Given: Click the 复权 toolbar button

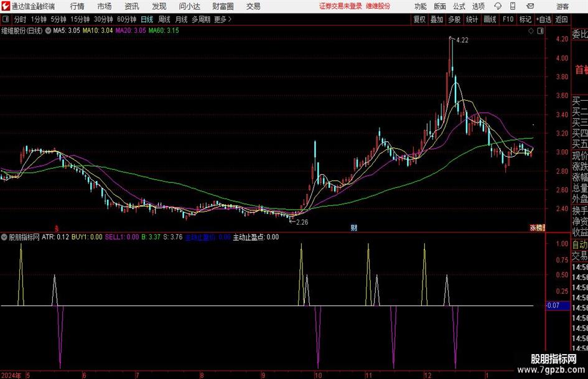Looking at the screenshot, I should click(419, 19).
